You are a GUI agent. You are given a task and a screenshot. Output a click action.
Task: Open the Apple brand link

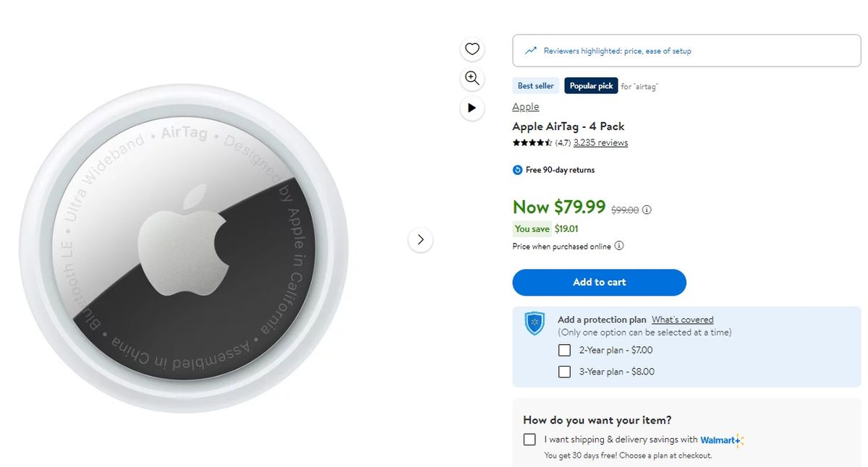(x=526, y=107)
